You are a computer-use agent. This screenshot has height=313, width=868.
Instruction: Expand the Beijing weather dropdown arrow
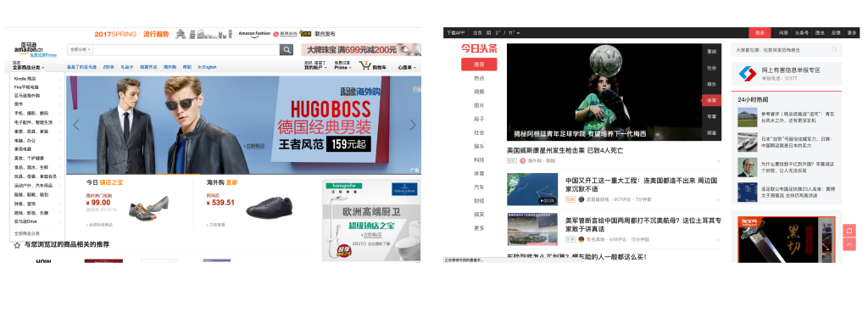(x=518, y=33)
